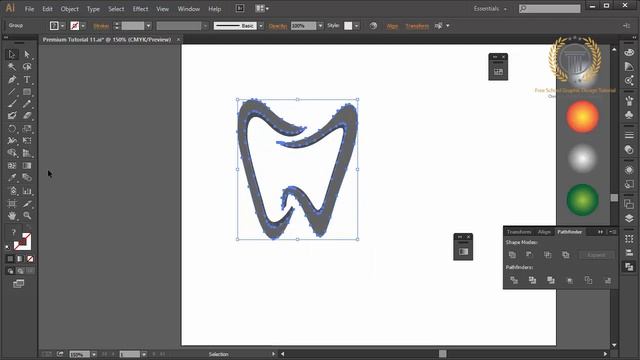Click the Fill and Stroke swatch
The width and height of the screenshot is (640, 360).
[22, 241]
